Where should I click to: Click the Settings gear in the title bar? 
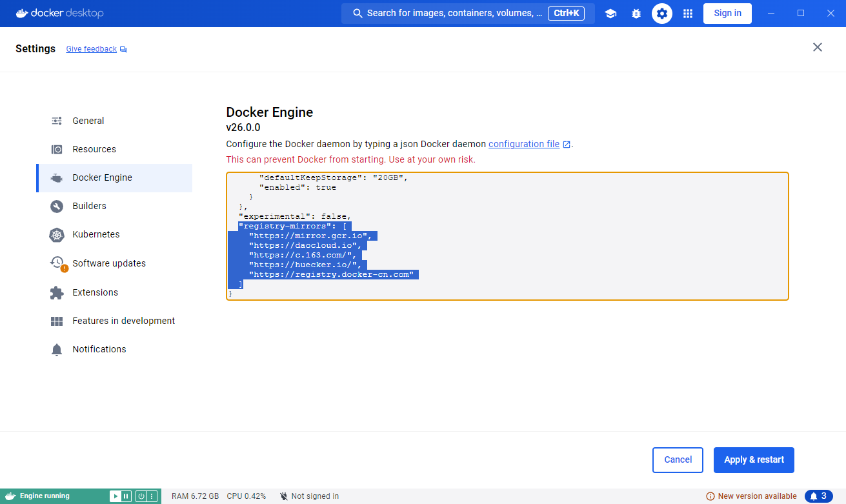(662, 13)
